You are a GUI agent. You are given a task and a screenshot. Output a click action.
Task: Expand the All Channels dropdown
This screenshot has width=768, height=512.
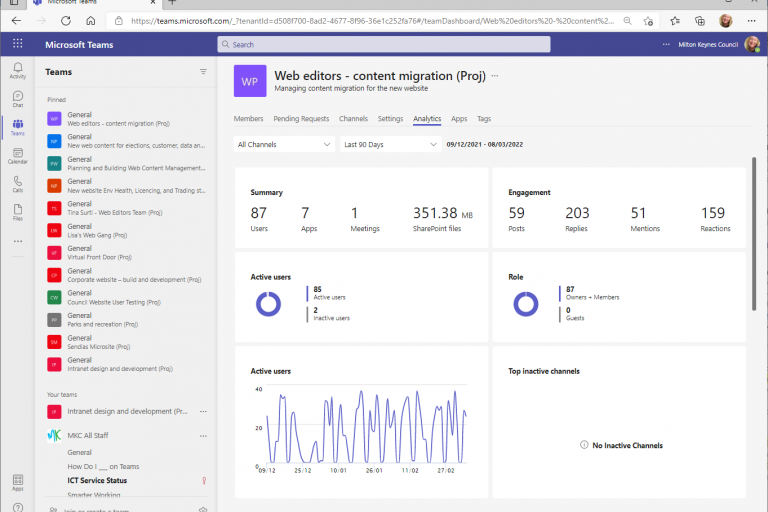(x=284, y=144)
